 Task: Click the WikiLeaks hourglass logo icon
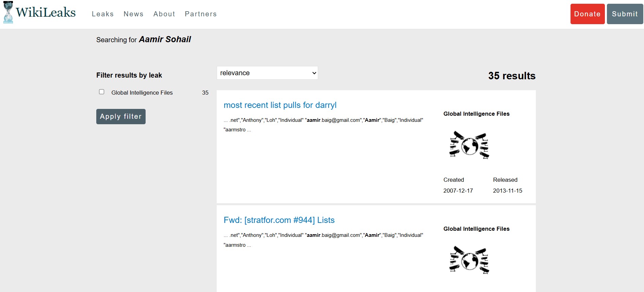point(8,13)
